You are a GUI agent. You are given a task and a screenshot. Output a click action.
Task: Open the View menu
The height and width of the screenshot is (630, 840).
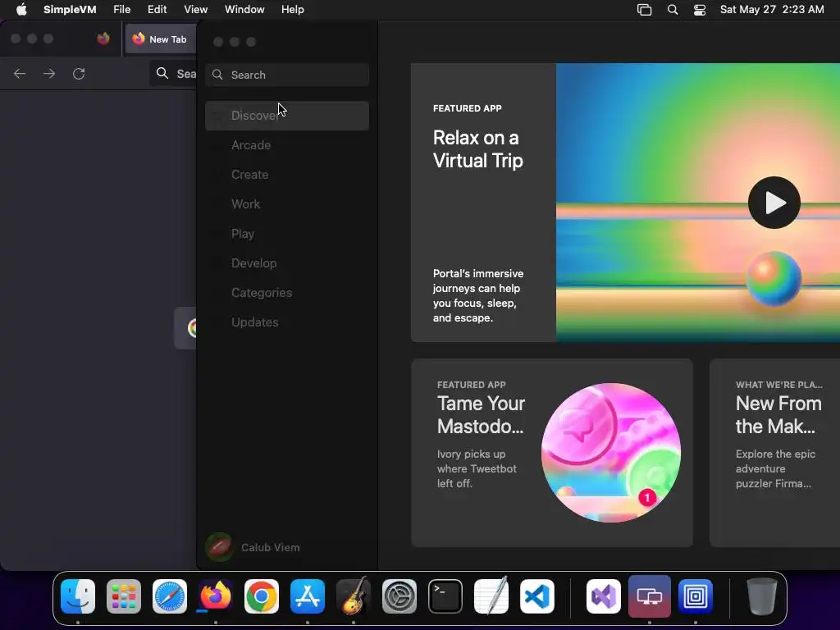pyautogui.click(x=195, y=10)
